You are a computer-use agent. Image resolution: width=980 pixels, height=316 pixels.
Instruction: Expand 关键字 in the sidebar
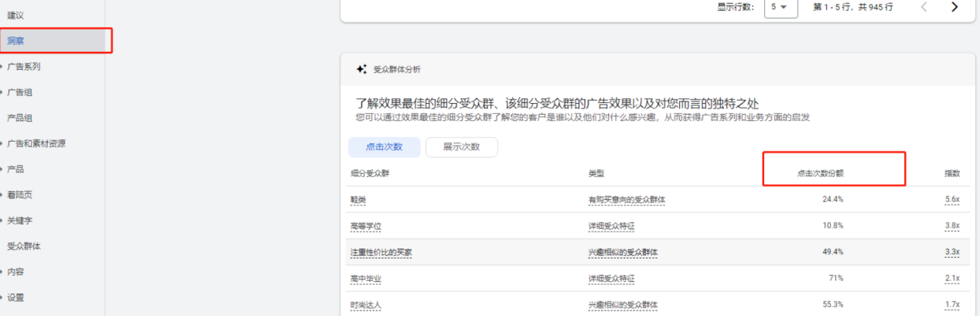(x=19, y=221)
